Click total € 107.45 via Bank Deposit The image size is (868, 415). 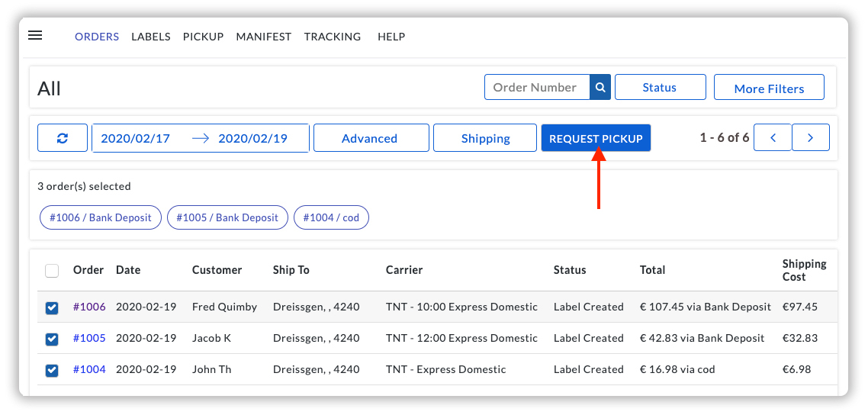click(706, 307)
